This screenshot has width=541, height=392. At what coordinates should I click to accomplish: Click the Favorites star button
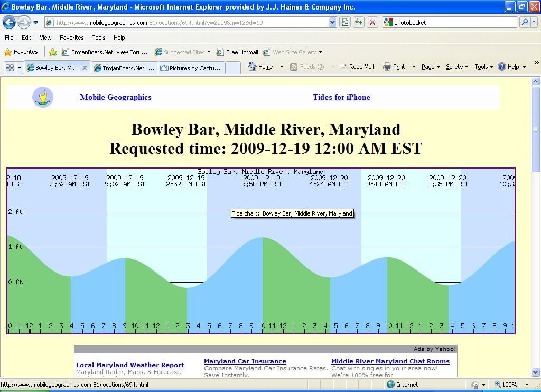point(21,52)
